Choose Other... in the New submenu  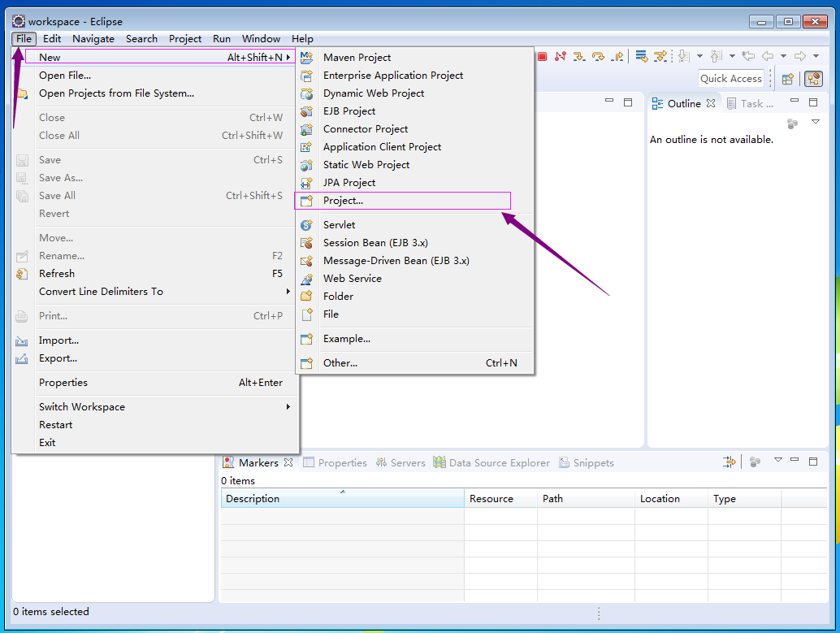[415, 363]
